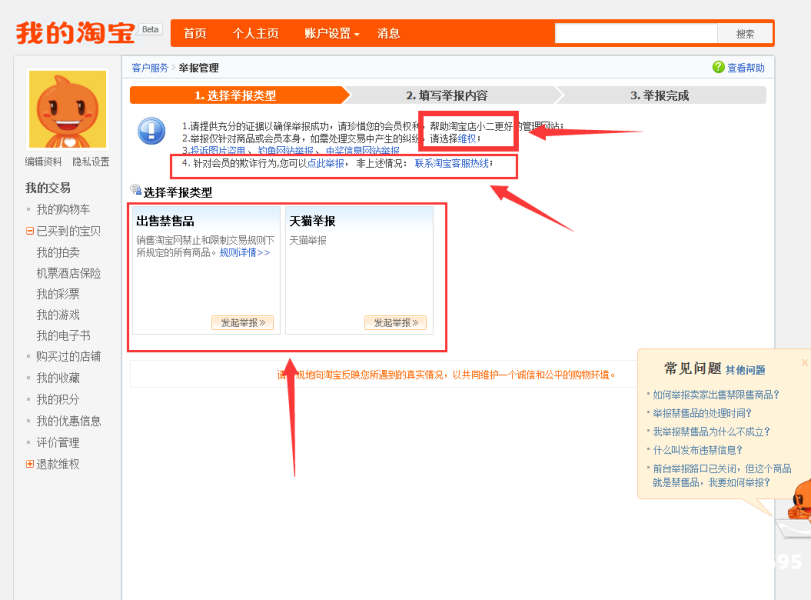811x600 pixels.
Task: Click the 我的淘宝 logo
Action: tap(75, 33)
